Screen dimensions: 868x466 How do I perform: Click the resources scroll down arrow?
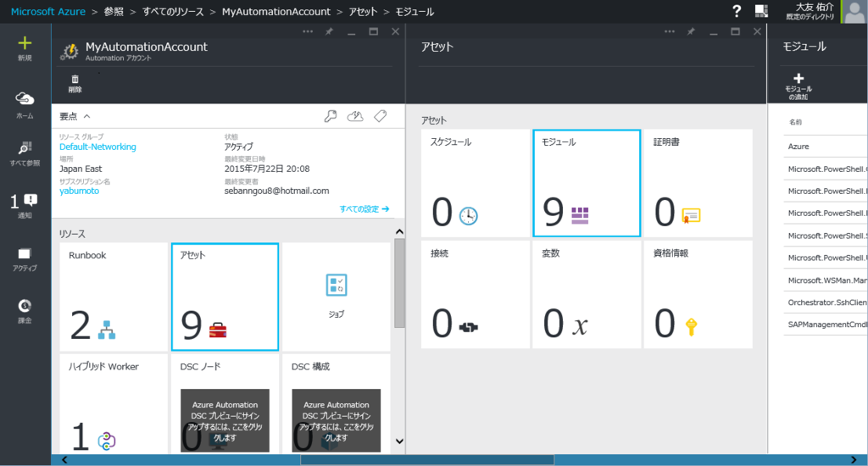(399, 441)
